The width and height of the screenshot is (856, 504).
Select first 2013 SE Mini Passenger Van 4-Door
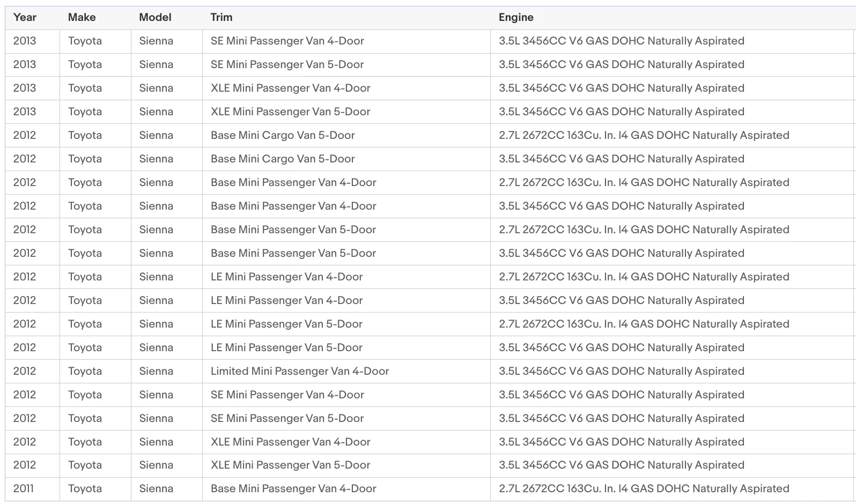[x=430, y=41]
